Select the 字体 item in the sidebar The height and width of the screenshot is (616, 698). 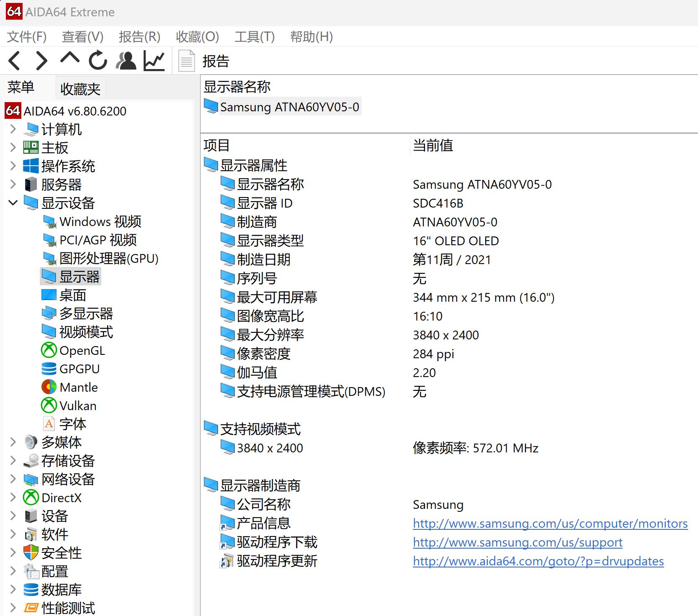pos(73,424)
